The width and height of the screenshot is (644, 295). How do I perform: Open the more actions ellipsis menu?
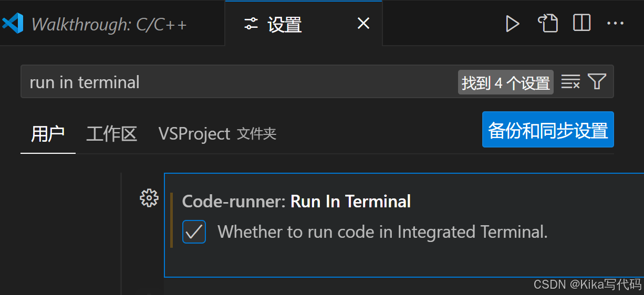615,24
